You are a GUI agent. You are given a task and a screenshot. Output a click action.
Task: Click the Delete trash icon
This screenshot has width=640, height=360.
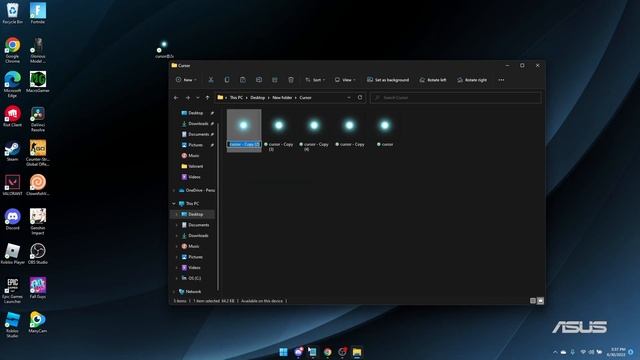[291, 80]
